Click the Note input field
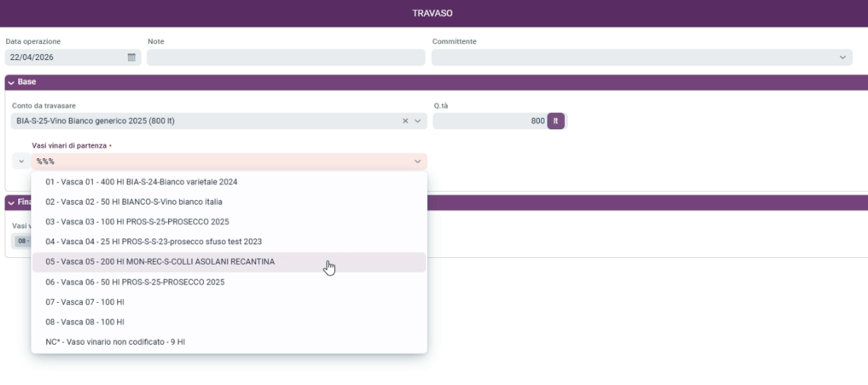Image resolution: width=868 pixels, height=385 pixels. pyautogui.click(x=286, y=58)
